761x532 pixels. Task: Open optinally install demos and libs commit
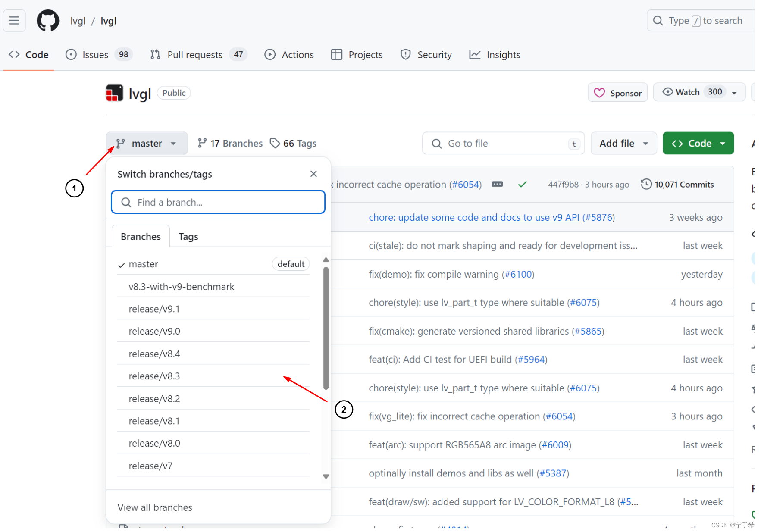click(x=451, y=473)
